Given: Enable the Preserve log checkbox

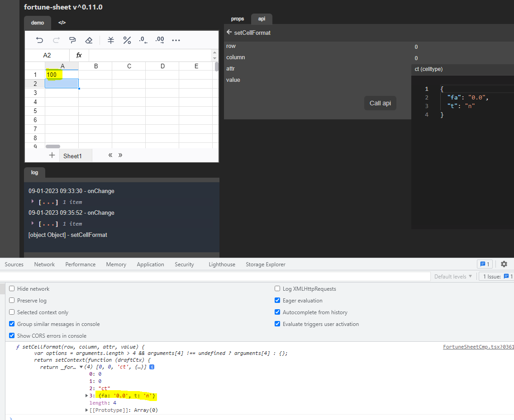Looking at the screenshot, I should point(11,300).
